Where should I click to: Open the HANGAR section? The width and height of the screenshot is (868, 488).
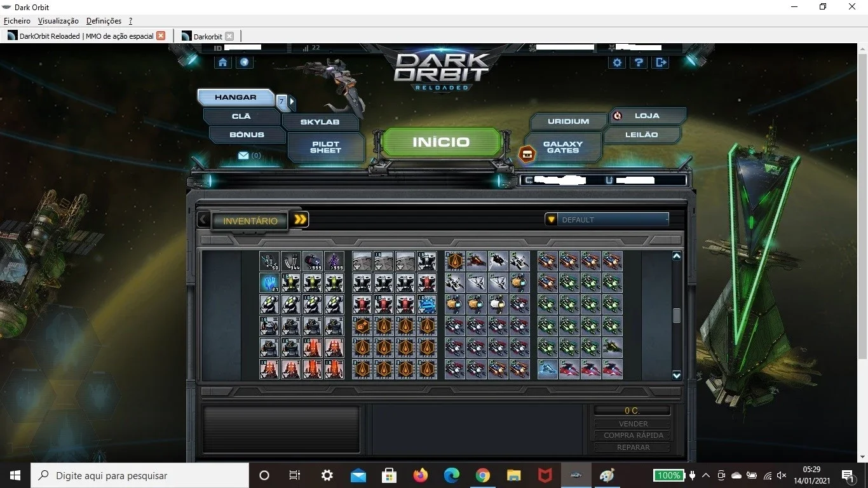236,97
